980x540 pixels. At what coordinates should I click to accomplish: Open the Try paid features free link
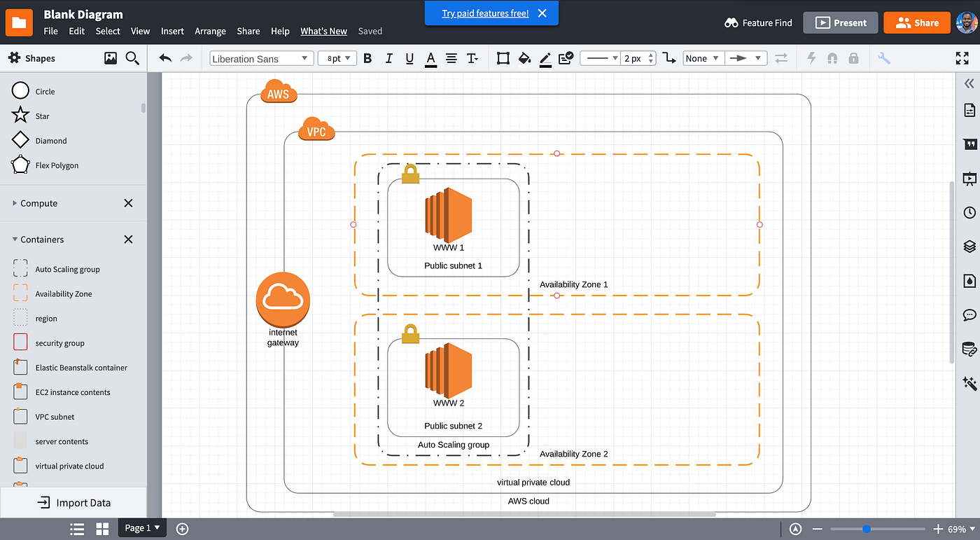point(485,13)
